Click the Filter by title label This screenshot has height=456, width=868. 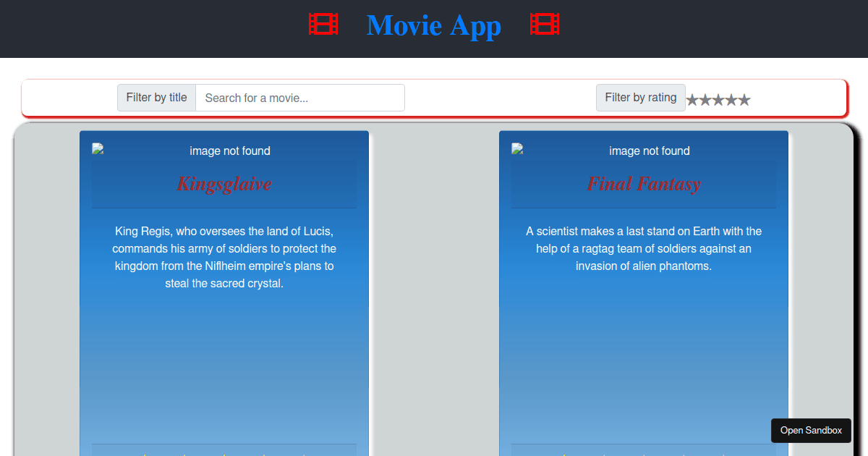click(x=156, y=98)
